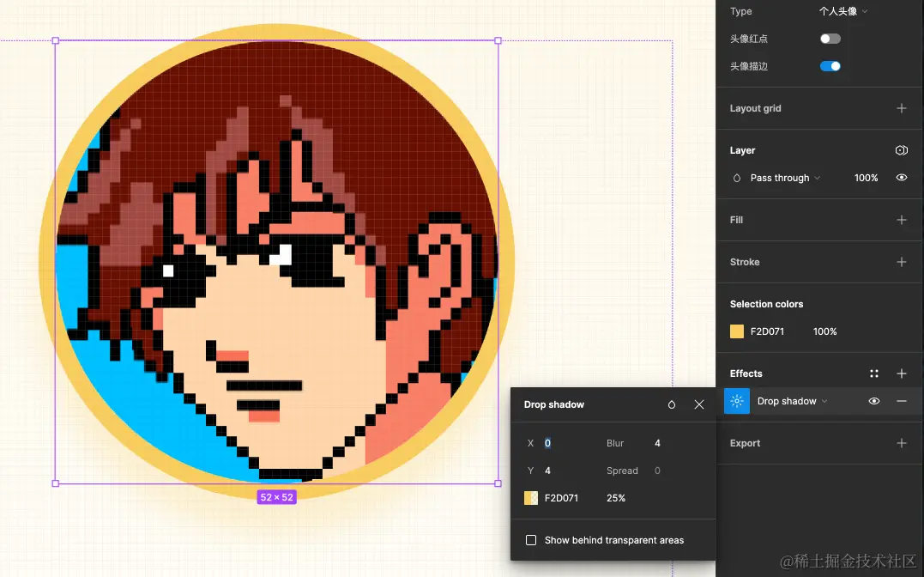
Task: Edit the shadow Spread value
Action: pyautogui.click(x=658, y=471)
